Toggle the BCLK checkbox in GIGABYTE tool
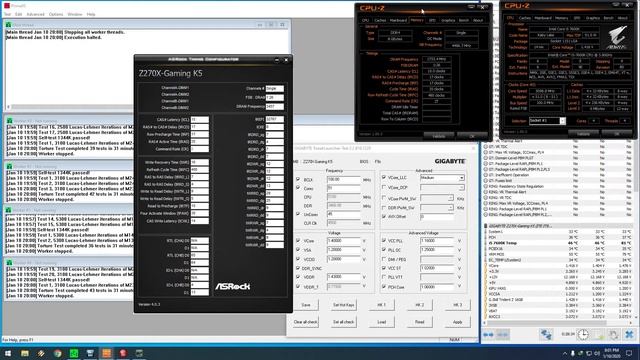The height and width of the screenshot is (360, 640). coord(298,179)
